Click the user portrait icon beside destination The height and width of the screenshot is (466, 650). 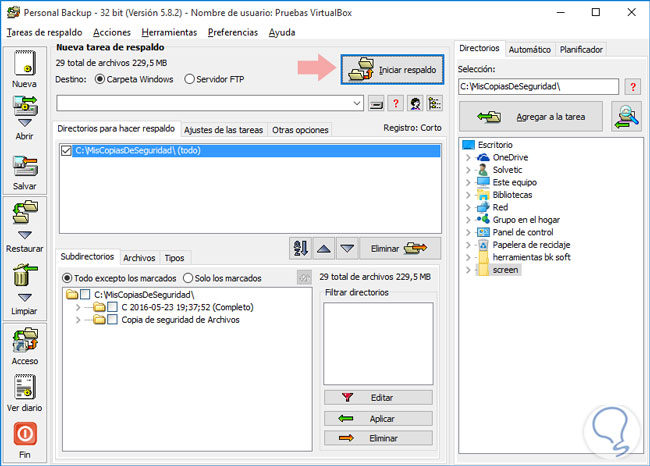click(415, 104)
